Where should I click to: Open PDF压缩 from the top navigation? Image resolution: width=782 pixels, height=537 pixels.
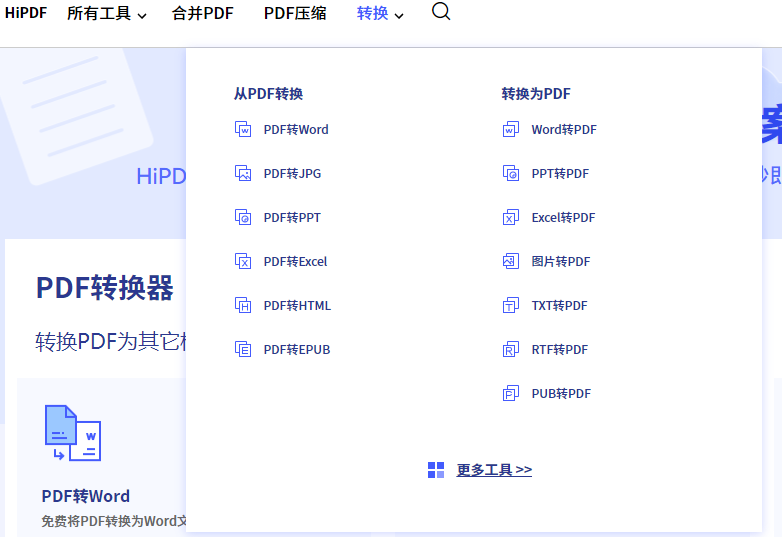[x=295, y=13]
